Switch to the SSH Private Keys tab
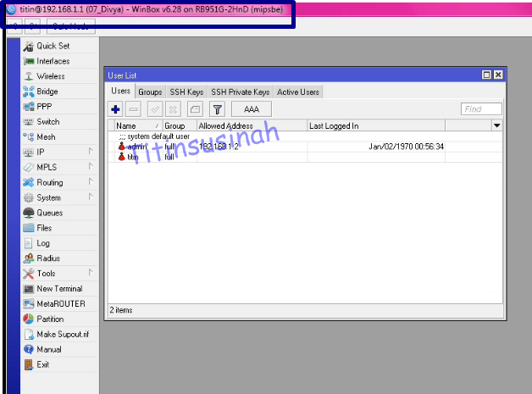Screen dimensions: 532x394 241,92
